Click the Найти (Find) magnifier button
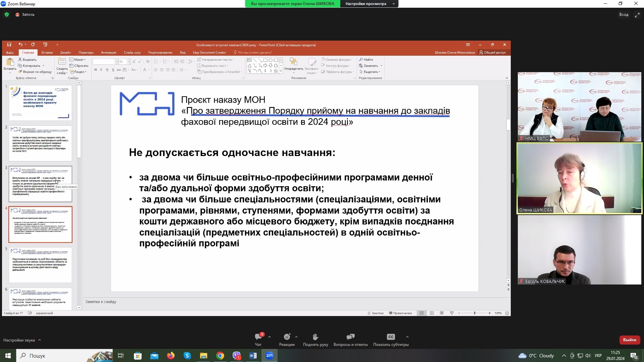 [366, 59]
